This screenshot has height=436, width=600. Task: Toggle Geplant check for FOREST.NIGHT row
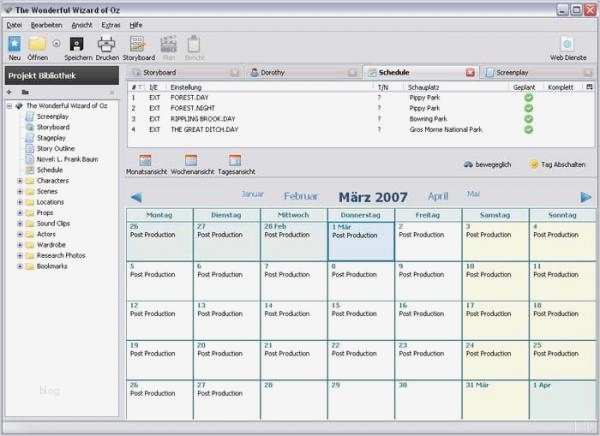[528, 108]
